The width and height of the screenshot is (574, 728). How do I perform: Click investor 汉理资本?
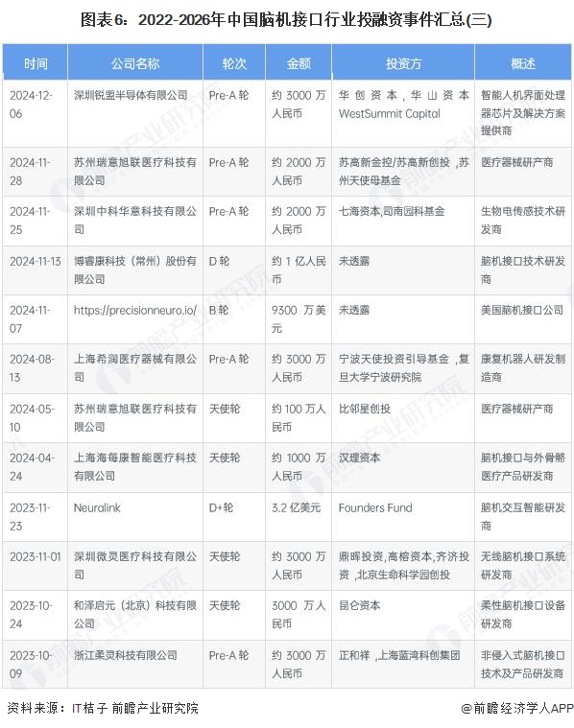pyautogui.click(x=359, y=458)
